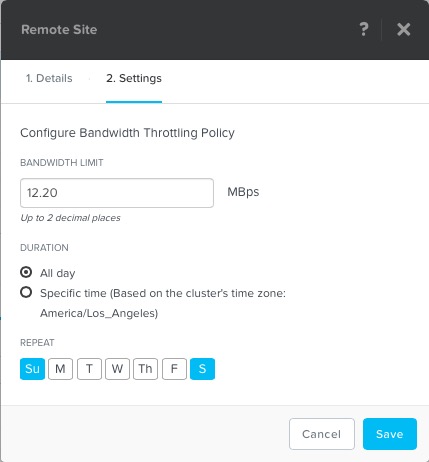Select the All day radio button
The width and height of the screenshot is (429, 462).
pos(26,272)
